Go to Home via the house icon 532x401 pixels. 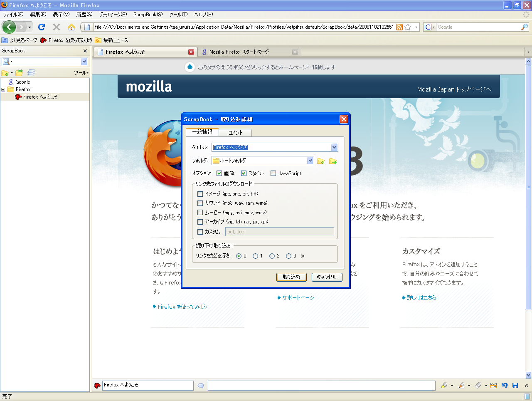pos(71,27)
